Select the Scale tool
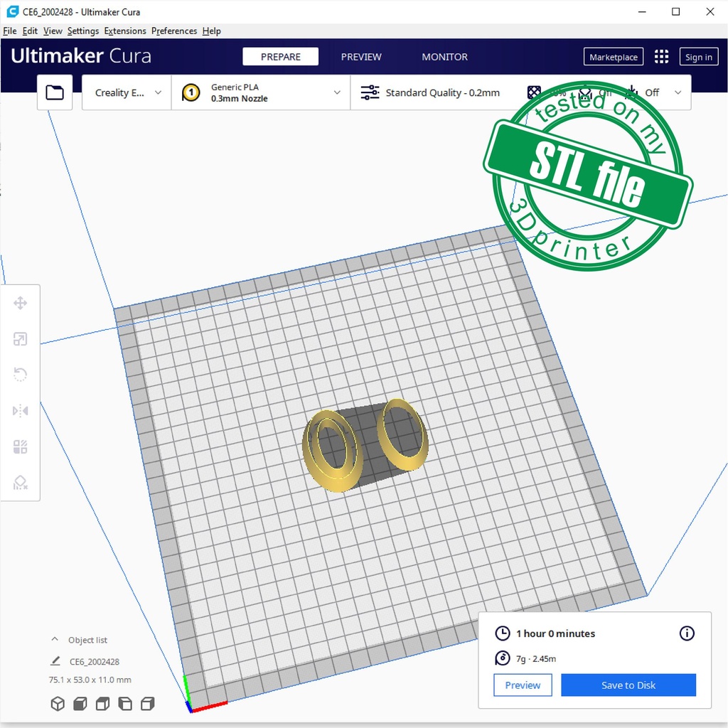728x728 pixels. (20, 339)
